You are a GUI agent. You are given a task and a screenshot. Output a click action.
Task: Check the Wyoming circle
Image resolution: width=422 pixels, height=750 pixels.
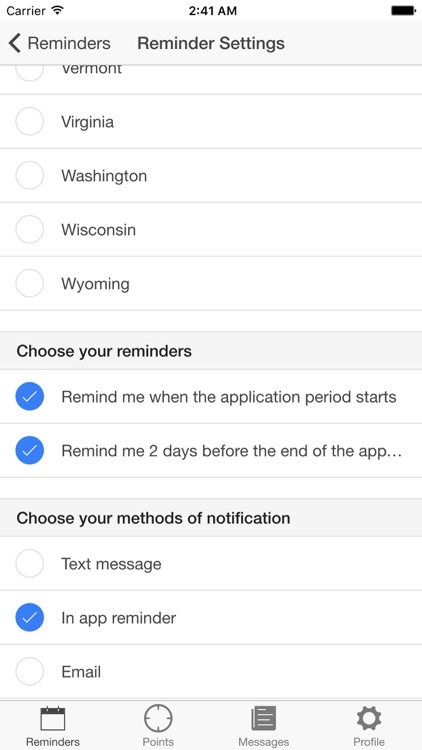pos(30,284)
